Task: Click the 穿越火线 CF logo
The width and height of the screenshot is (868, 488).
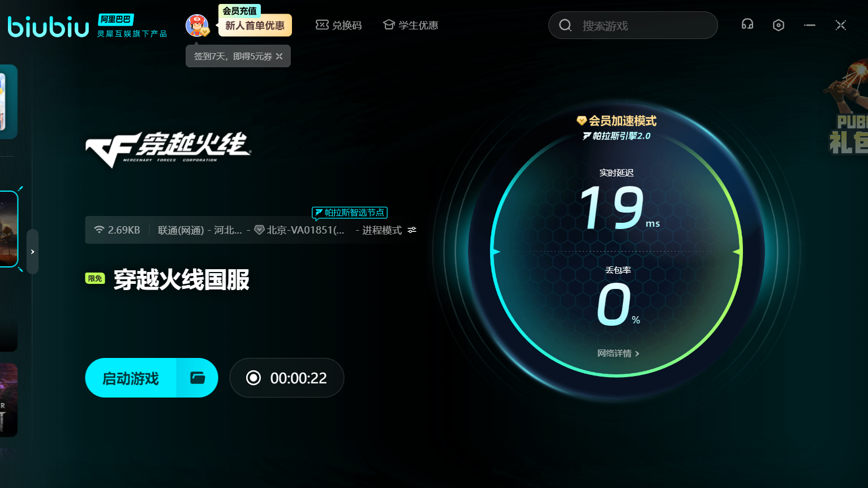Action: [168, 149]
